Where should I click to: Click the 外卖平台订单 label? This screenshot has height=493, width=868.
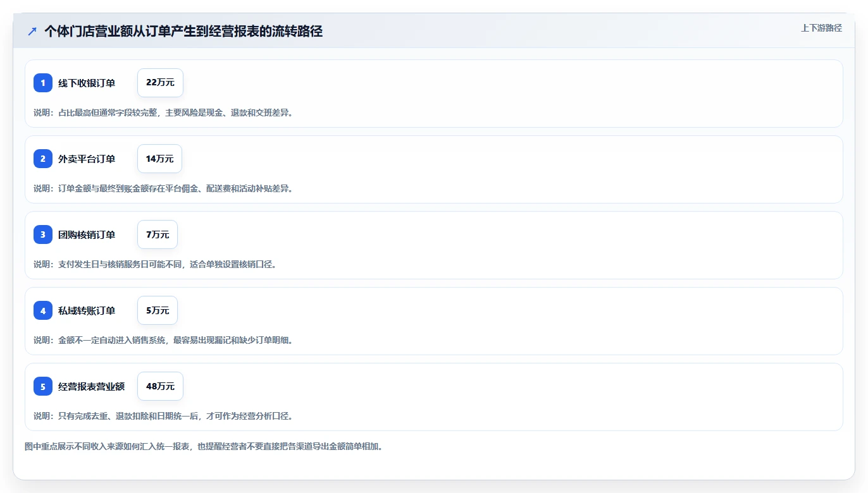tap(87, 159)
